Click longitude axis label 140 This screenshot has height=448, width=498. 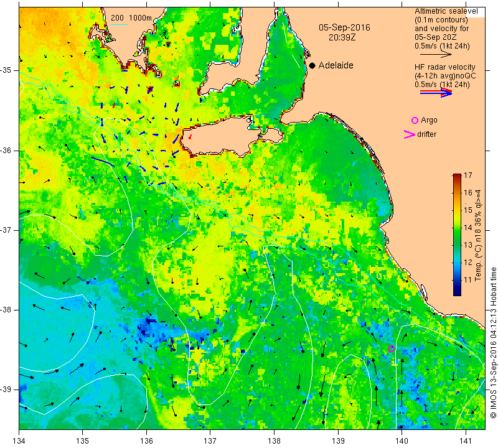(402, 441)
